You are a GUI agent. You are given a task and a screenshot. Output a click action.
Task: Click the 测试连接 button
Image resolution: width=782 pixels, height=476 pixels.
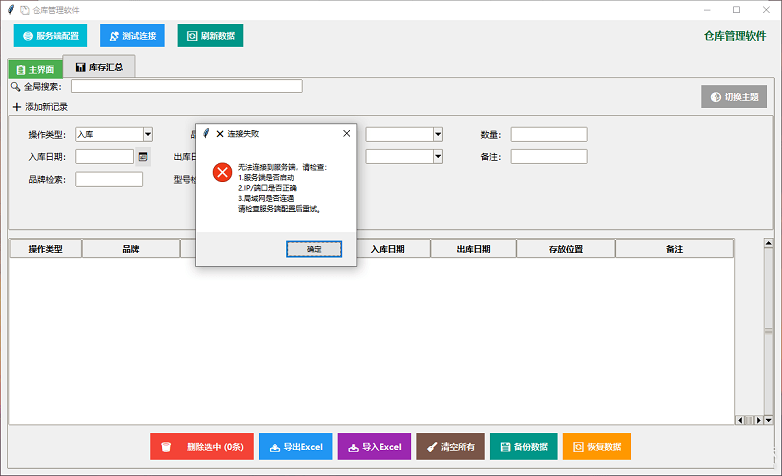132,36
